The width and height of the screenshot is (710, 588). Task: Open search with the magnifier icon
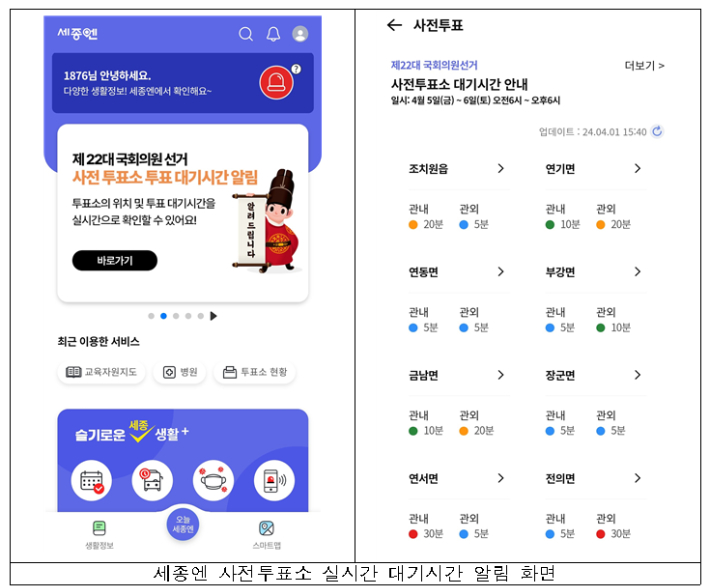(x=245, y=34)
